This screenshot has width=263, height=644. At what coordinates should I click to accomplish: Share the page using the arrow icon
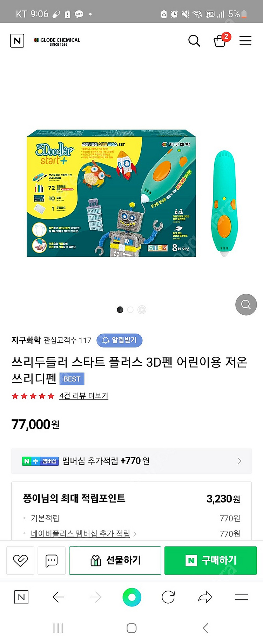pos(205,597)
